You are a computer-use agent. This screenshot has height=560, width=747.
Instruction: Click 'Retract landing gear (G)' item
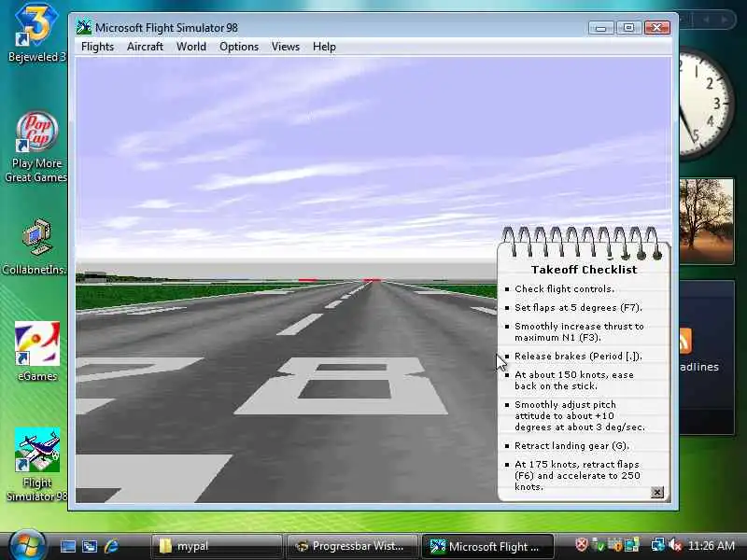coord(571,446)
